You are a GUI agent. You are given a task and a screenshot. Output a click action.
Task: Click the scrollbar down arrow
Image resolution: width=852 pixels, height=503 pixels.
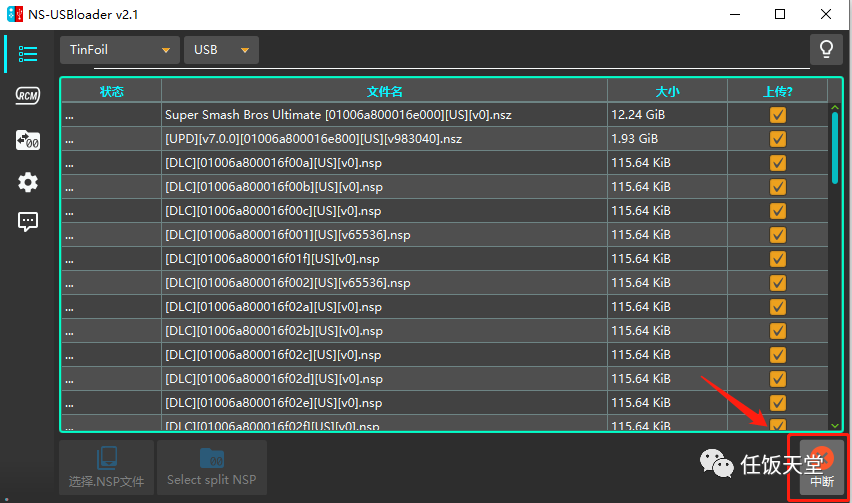(835, 425)
